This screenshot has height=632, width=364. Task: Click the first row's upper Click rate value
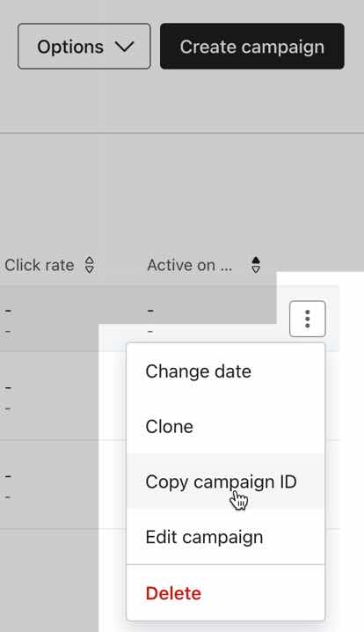click(8, 311)
